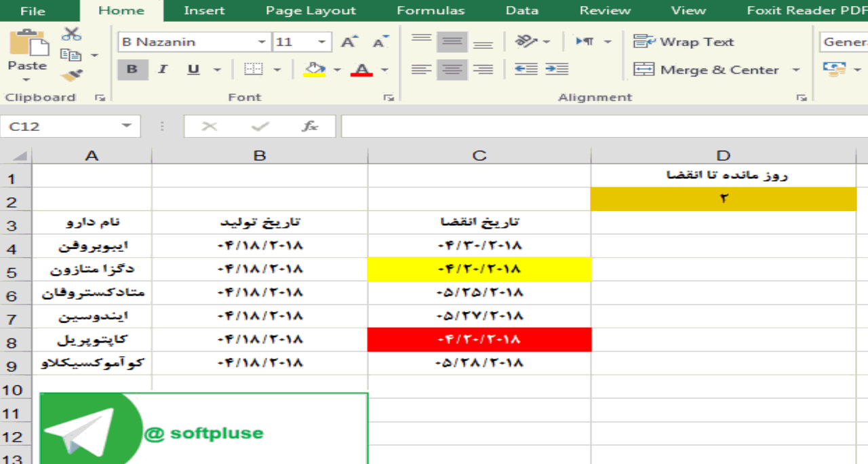868x464 pixels.
Task: Click into the formula bar input
Action: [604, 126]
